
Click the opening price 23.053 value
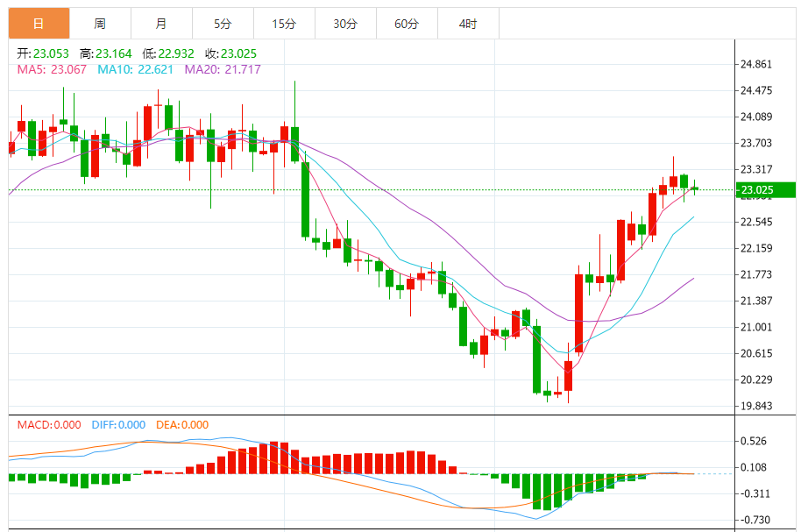51,53
